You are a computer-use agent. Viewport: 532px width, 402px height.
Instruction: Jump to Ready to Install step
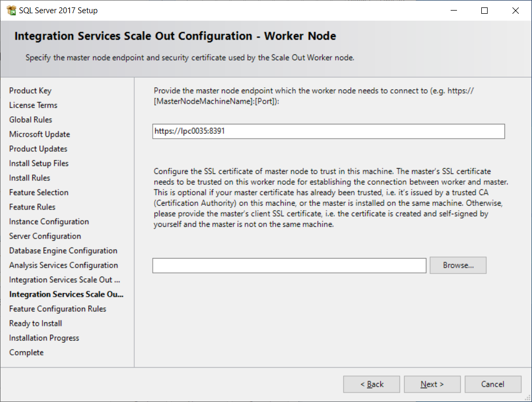pyautogui.click(x=35, y=324)
